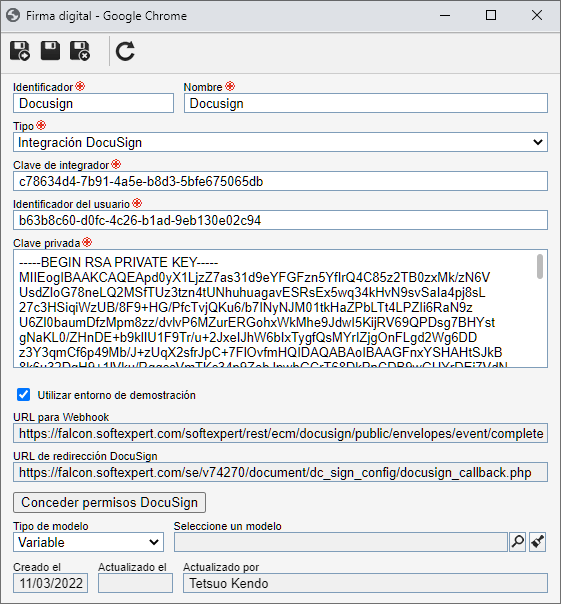Click the Conceder permisos DocuSign button
Screen dimensions: 561x604
[x=109, y=502]
